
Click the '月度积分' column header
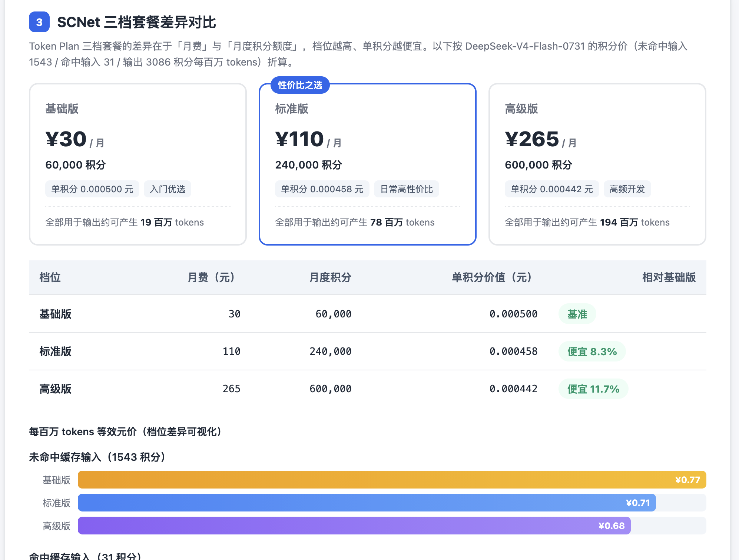click(330, 277)
